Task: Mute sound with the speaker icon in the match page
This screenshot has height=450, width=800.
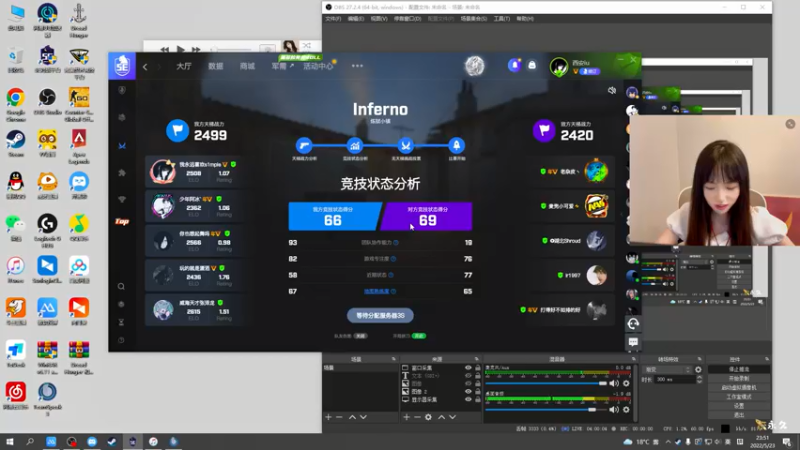Action: click(x=612, y=90)
